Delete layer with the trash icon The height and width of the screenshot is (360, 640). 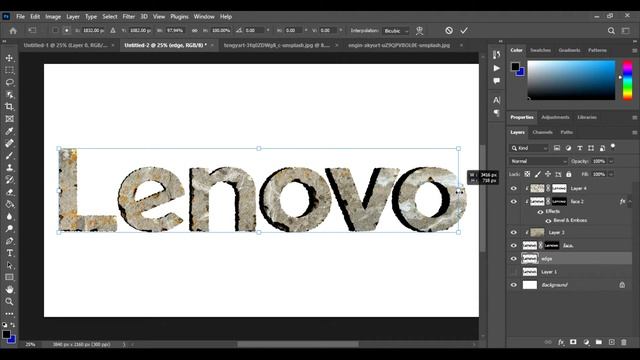(x=624, y=342)
